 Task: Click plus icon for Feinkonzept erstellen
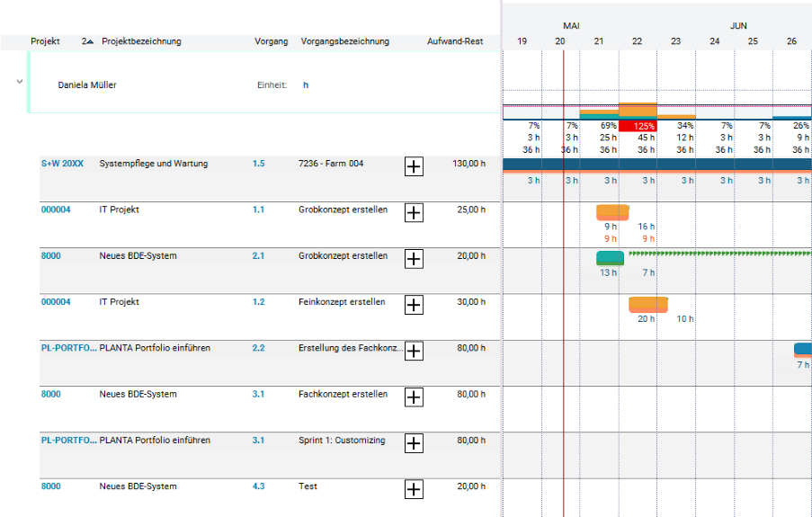point(414,305)
